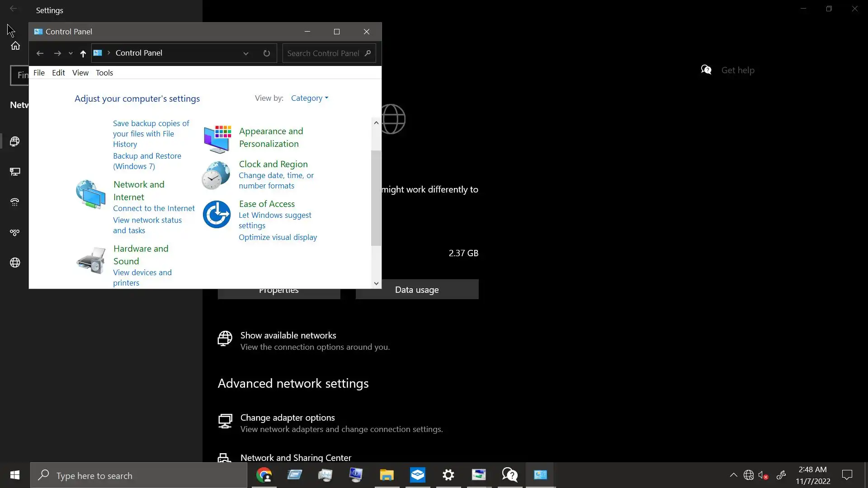Open the Tools menu
Viewport: 868px width, 488px height.
coord(104,73)
